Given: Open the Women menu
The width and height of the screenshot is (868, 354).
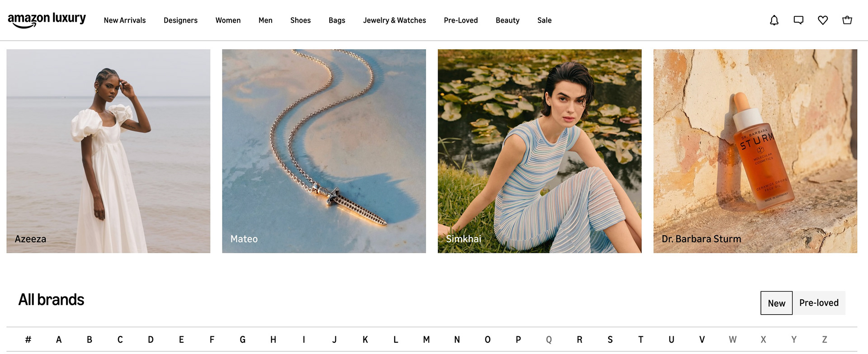Looking at the screenshot, I should [228, 20].
